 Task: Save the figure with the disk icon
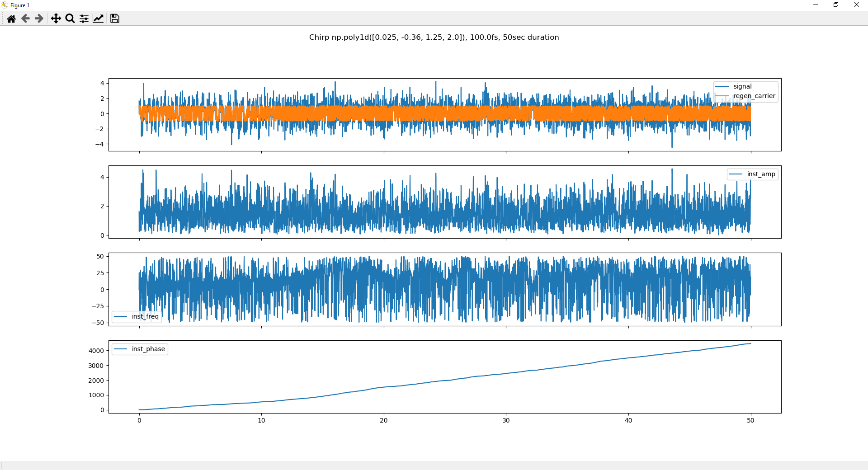coord(115,19)
